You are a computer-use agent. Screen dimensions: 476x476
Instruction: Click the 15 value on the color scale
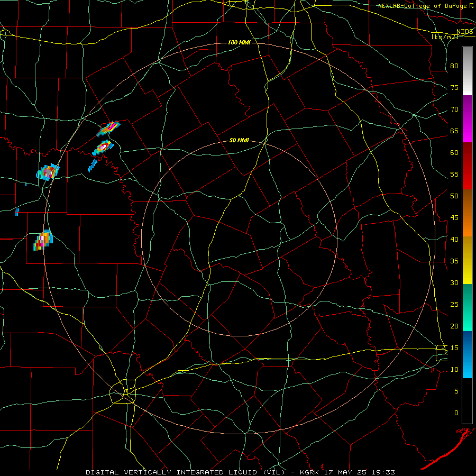click(x=454, y=348)
